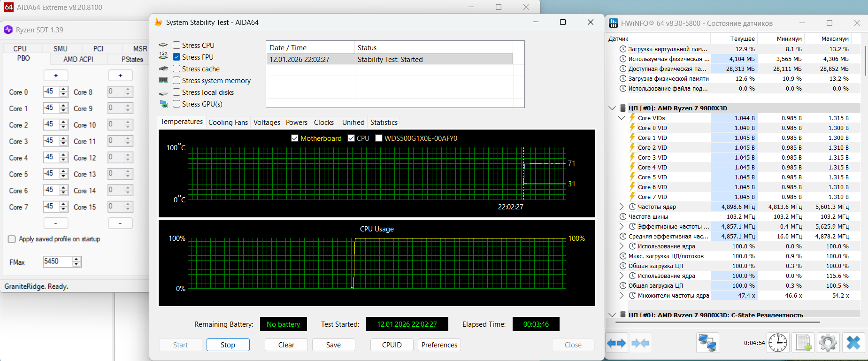Image resolution: width=868 pixels, height=361 pixels.
Task: Click the blue X icon in HWiNFO toolbar
Action: point(853,343)
